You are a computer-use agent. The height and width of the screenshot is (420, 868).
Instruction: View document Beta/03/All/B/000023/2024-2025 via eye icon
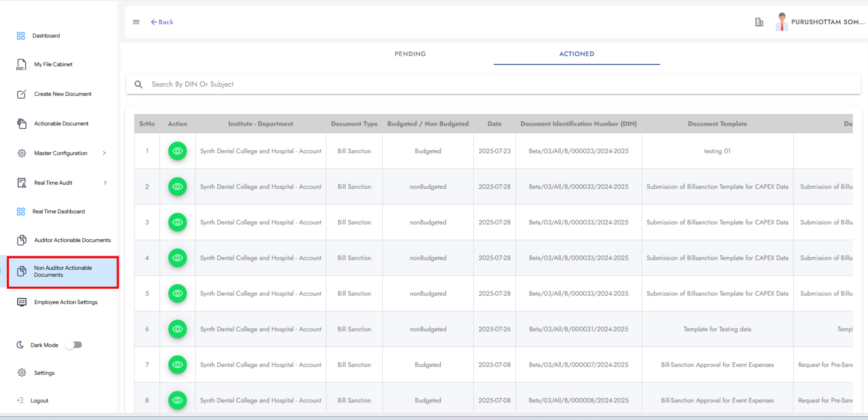coord(177,151)
